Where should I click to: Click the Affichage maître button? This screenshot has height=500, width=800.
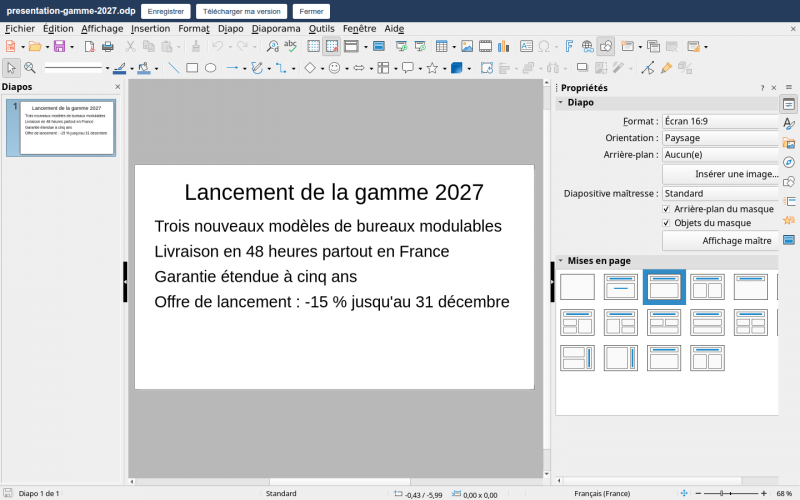[720, 241]
